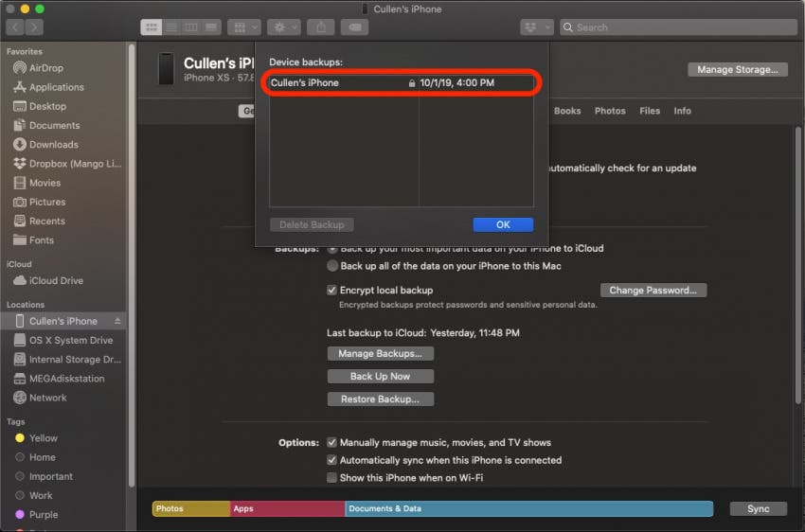Switch to icon view in toolbar
This screenshot has height=532, width=805.
(151, 27)
